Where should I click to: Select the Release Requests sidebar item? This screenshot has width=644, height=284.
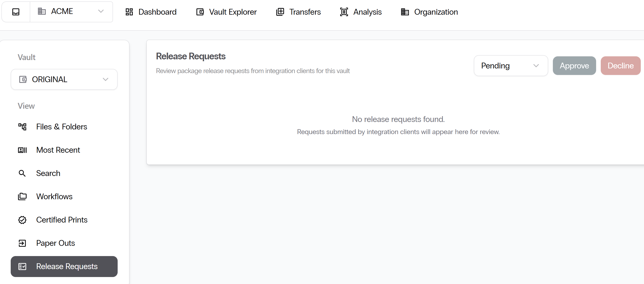click(x=64, y=266)
